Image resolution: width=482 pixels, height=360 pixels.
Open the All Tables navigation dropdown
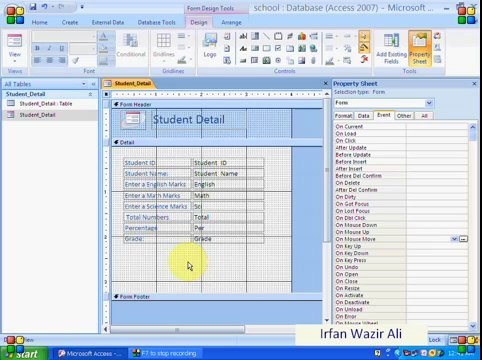(x=84, y=84)
